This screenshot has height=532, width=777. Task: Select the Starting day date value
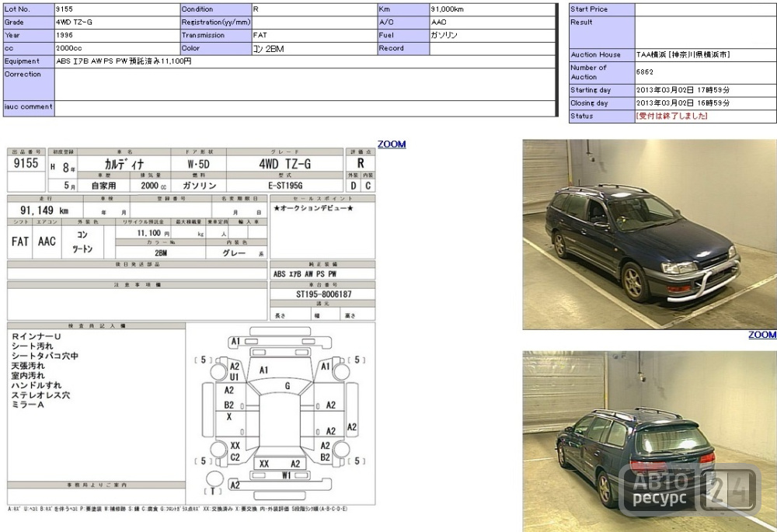pyautogui.click(x=683, y=90)
